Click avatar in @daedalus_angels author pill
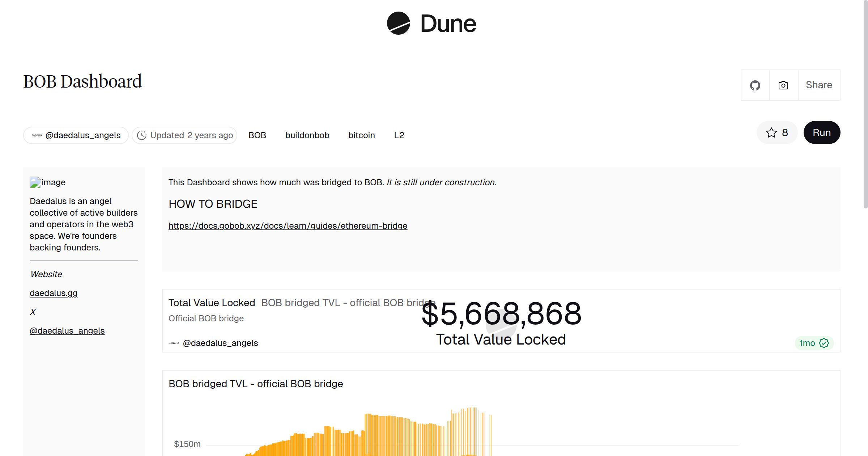The width and height of the screenshot is (868, 456). point(37,135)
